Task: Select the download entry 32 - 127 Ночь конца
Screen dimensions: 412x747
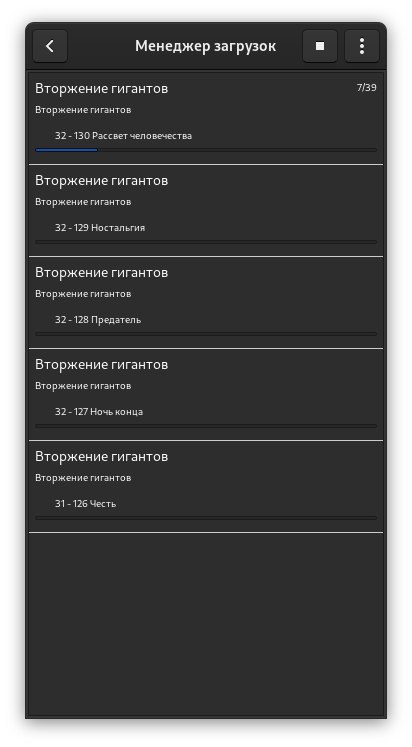Action: click(206, 394)
